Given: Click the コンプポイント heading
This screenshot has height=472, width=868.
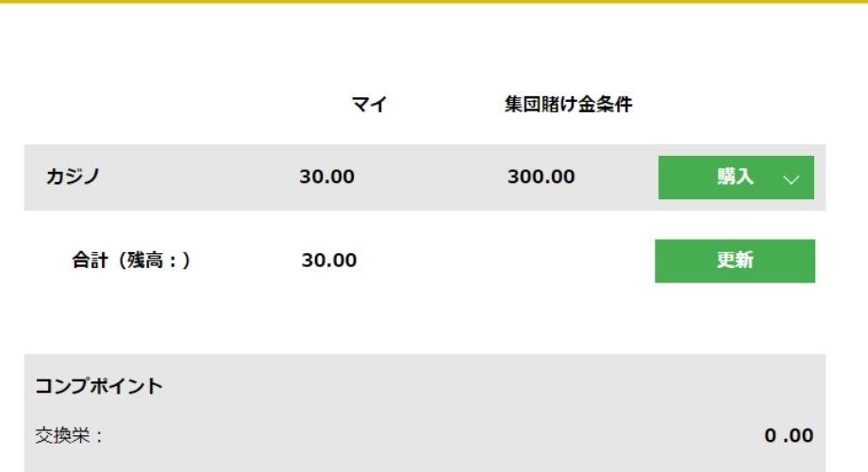Looking at the screenshot, I should click(99, 386).
